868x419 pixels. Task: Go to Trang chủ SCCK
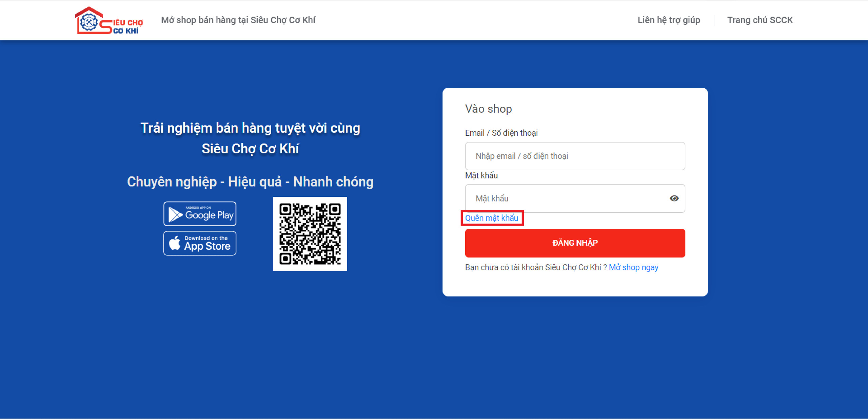(x=760, y=20)
